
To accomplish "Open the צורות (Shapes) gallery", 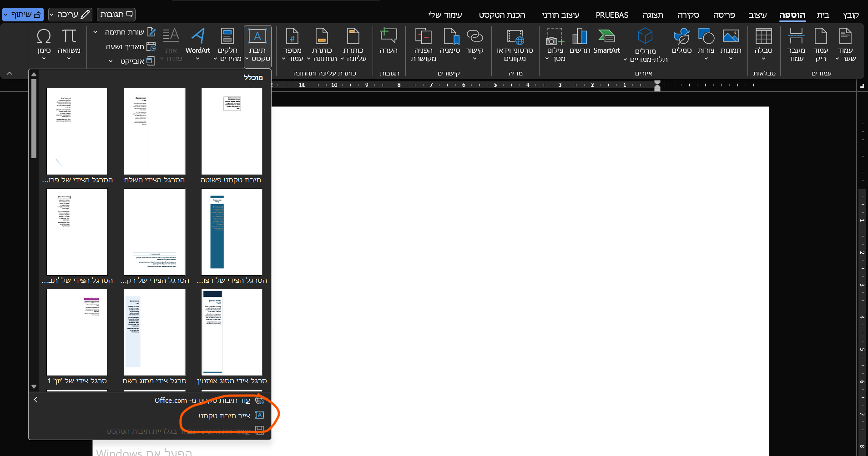I will tap(706, 44).
